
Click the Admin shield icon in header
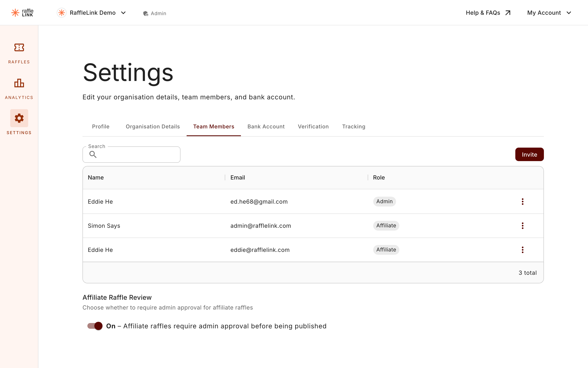(x=146, y=13)
